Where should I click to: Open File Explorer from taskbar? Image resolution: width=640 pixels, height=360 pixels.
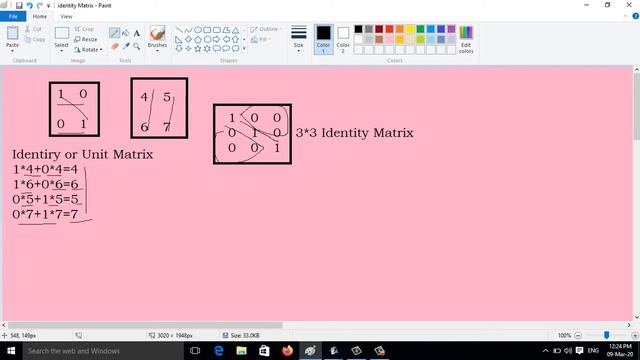point(241,351)
